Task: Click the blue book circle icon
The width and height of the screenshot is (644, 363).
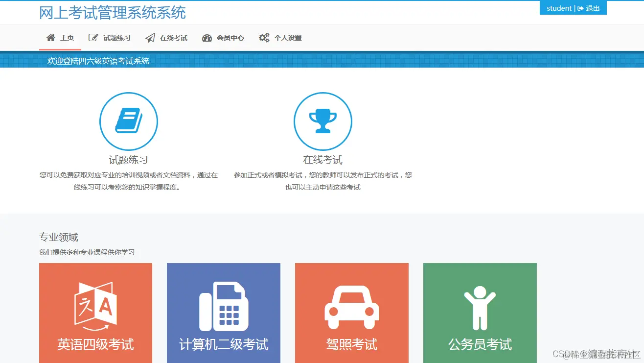Action: 129,121
